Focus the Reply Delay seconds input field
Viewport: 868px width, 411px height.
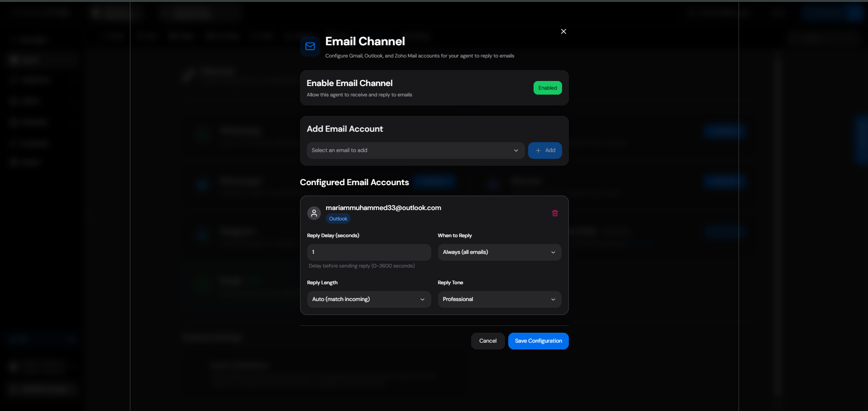[369, 252]
